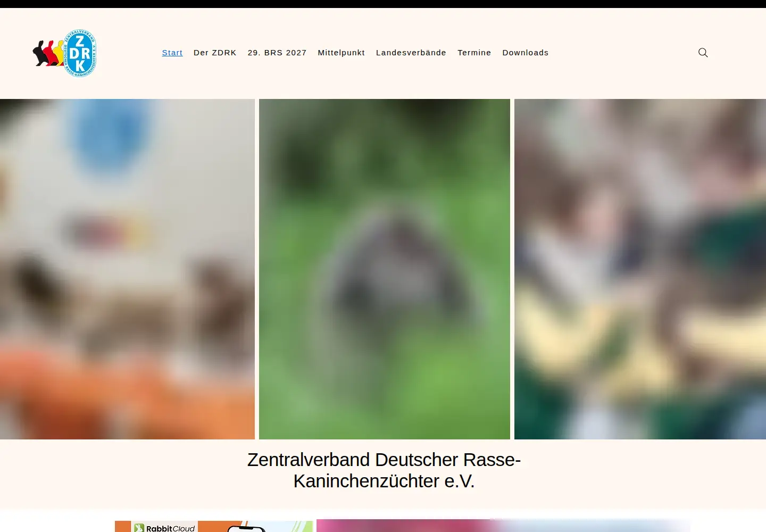The height and width of the screenshot is (532, 766).
Task: Open the blurred rabbit on grass photo
Action: 385,269
